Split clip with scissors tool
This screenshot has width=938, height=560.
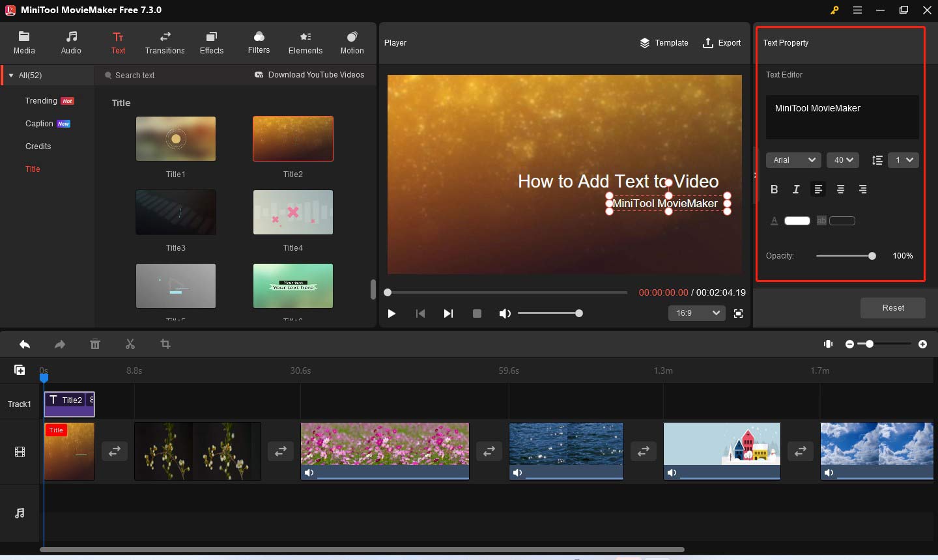(x=130, y=344)
